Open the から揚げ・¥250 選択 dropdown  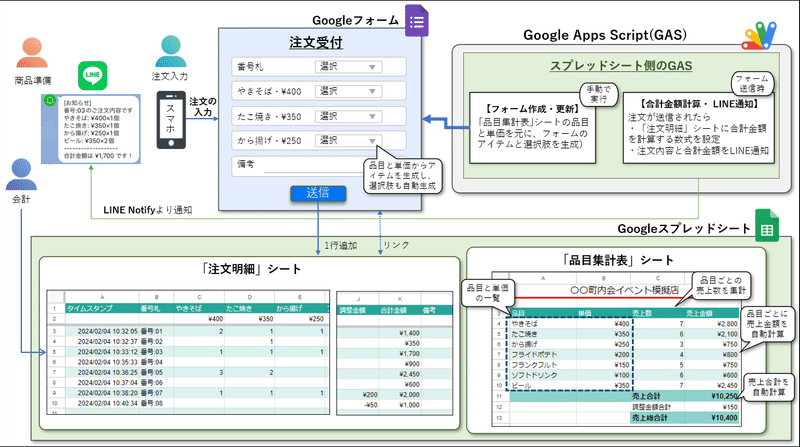348,140
